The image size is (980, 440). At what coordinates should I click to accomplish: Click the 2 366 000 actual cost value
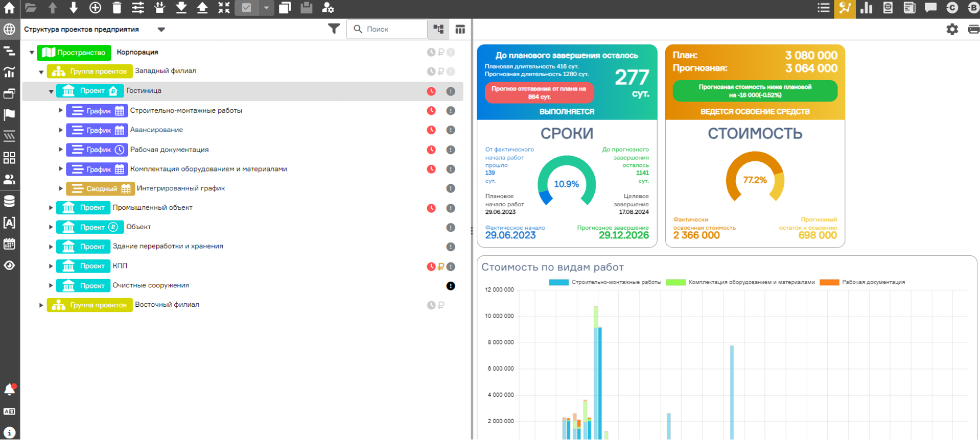[x=696, y=235]
